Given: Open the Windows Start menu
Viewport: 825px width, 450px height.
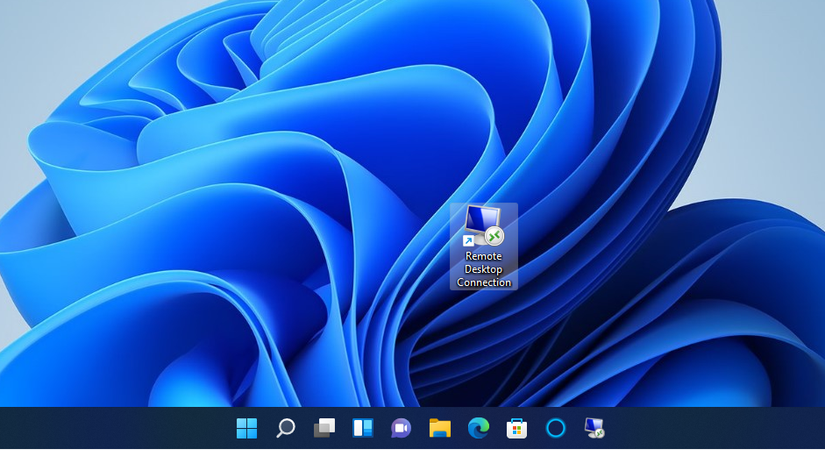Looking at the screenshot, I should (246, 429).
